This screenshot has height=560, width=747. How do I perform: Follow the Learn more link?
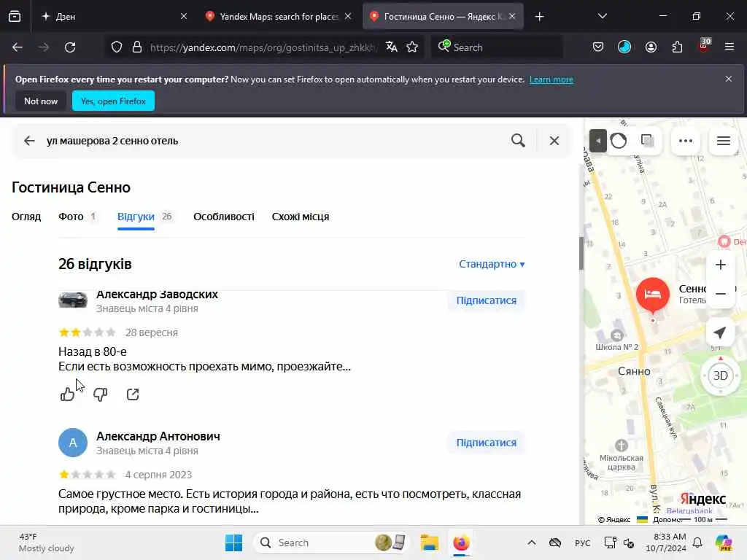[x=551, y=79]
